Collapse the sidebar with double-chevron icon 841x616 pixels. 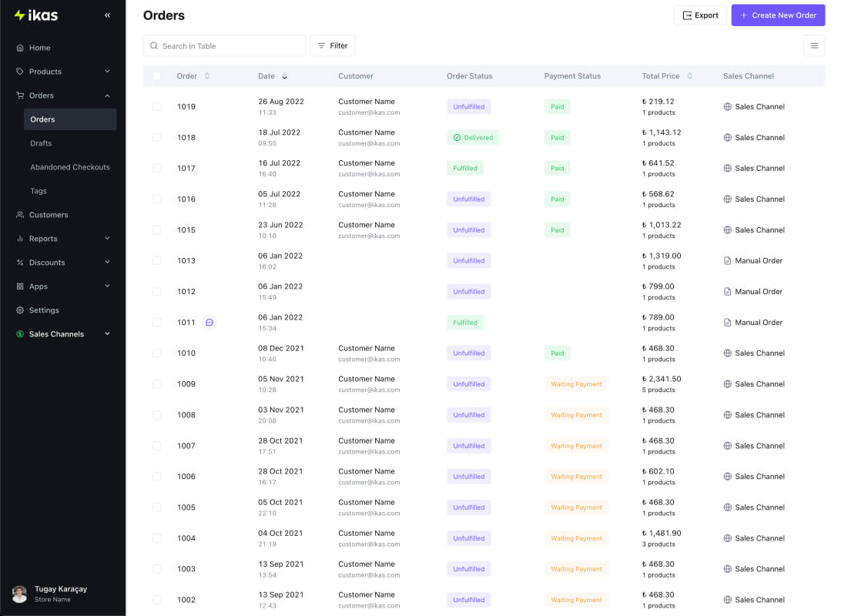[x=107, y=15]
